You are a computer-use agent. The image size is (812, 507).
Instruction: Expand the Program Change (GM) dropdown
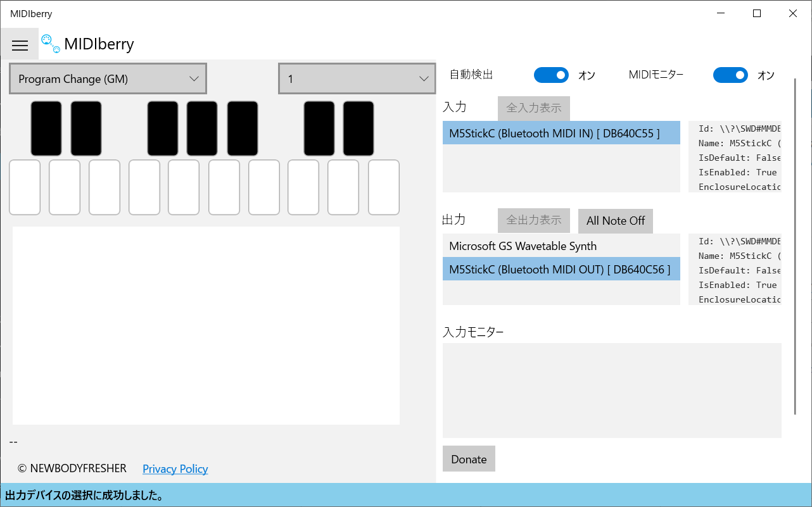108,79
